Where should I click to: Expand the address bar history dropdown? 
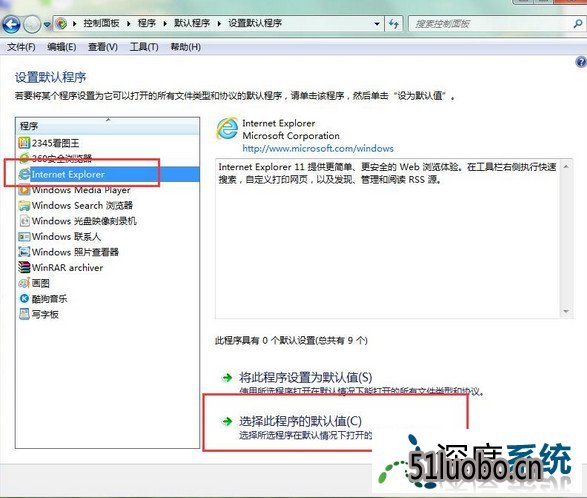click(377, 24)
